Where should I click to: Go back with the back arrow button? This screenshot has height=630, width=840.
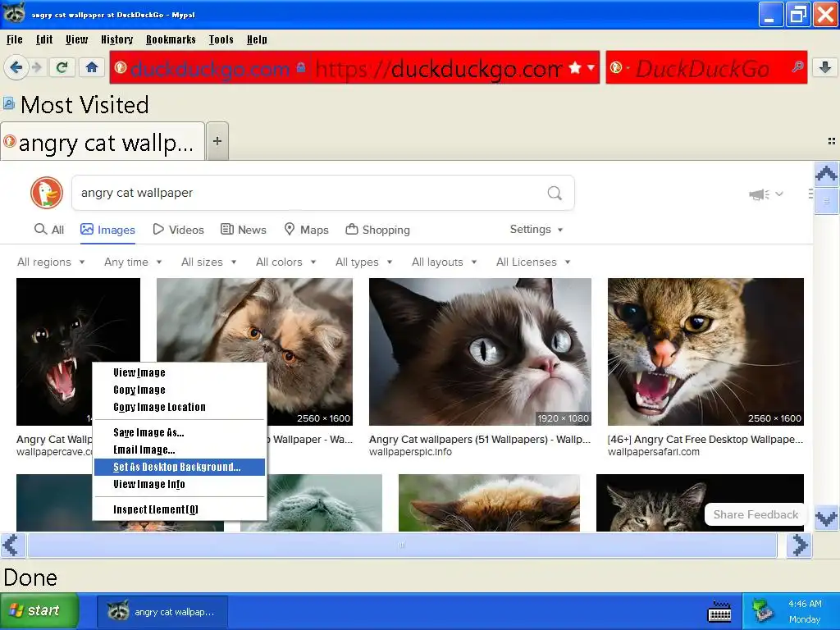pos(16,67)
